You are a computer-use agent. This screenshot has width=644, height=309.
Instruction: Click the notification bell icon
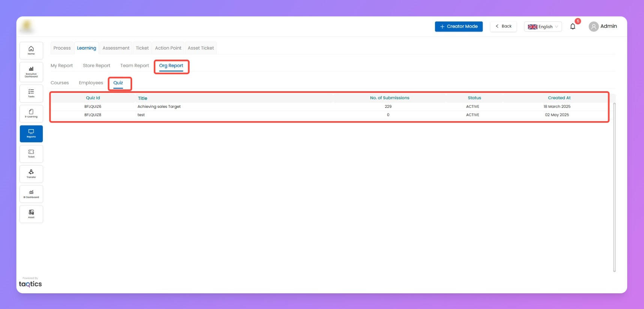point(573,26)
